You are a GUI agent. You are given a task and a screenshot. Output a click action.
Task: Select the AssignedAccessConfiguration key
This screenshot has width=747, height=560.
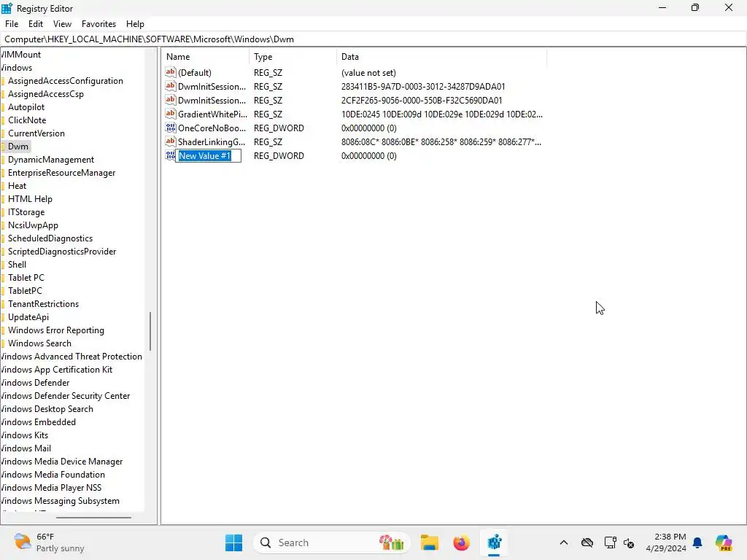65,81
